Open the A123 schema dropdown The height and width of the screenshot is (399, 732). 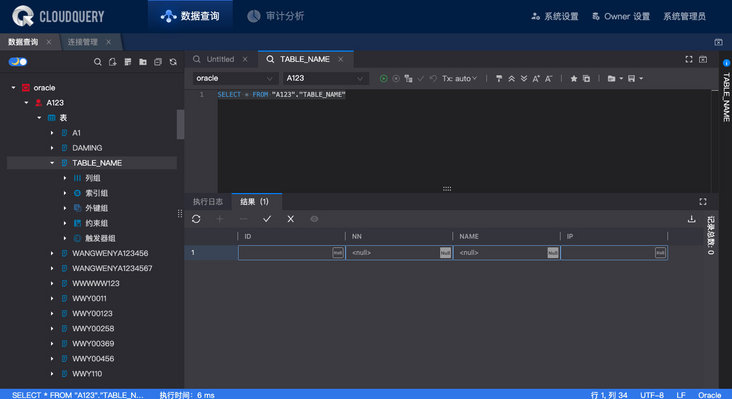(325, 78)
